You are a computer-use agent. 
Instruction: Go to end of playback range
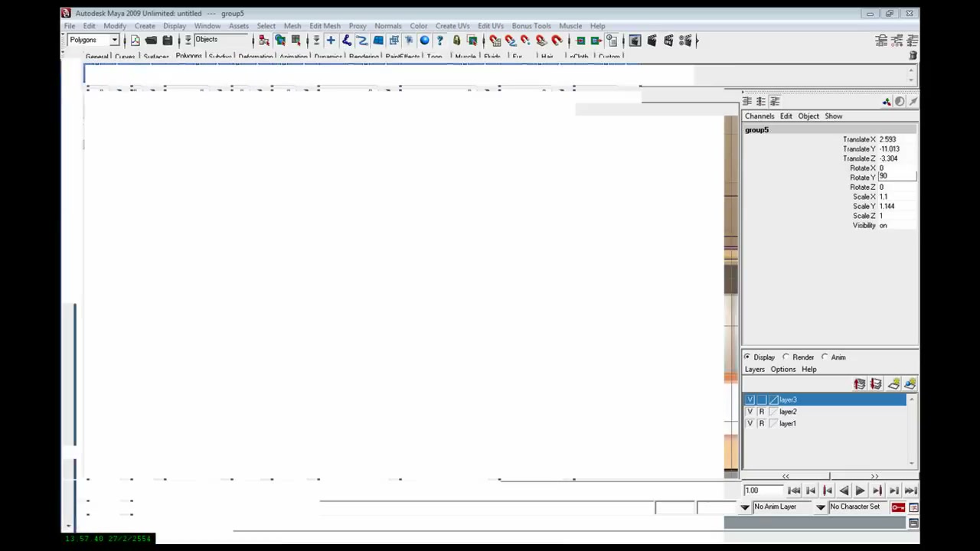910,491
